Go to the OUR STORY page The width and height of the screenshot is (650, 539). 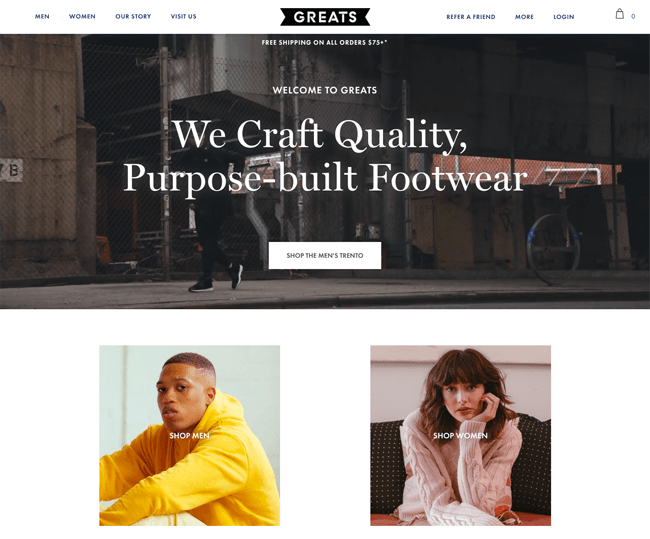pyautogui.click(x=133, y=17)
